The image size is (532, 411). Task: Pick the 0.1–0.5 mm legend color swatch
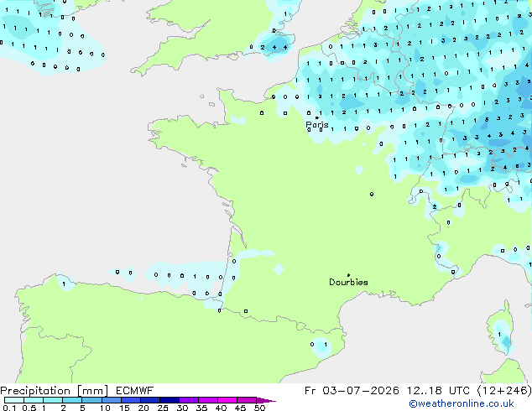pyautogui.click(x=14, y=400)
